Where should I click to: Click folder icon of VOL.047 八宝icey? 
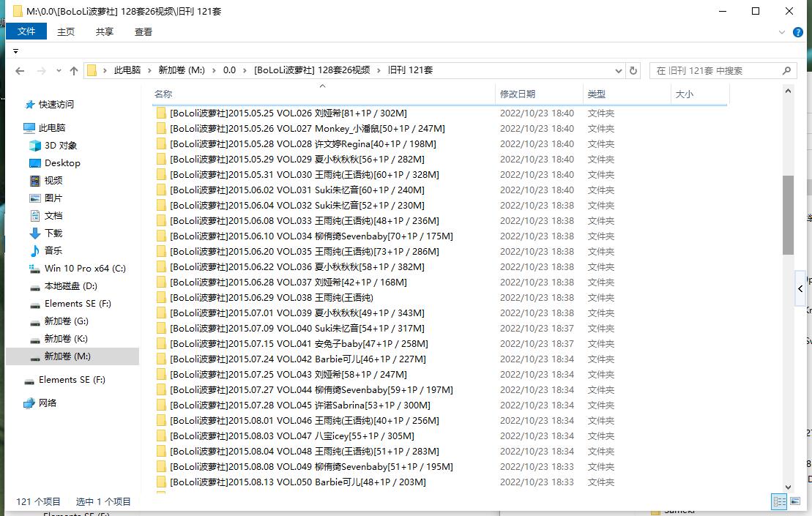161,436
